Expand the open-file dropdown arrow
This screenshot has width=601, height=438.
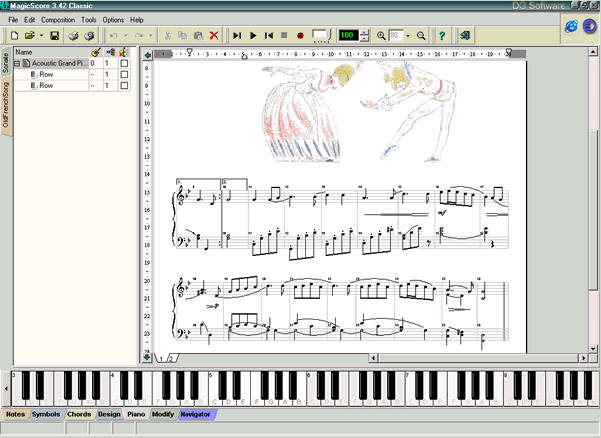[x=41, y=36]
